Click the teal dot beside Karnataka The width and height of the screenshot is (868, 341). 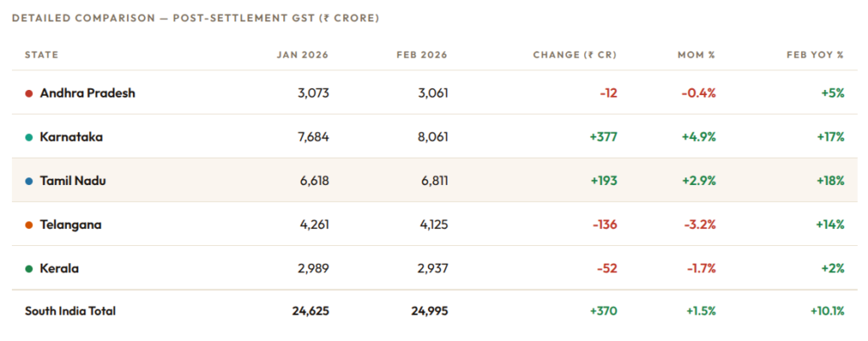click(x=29, y=137)
